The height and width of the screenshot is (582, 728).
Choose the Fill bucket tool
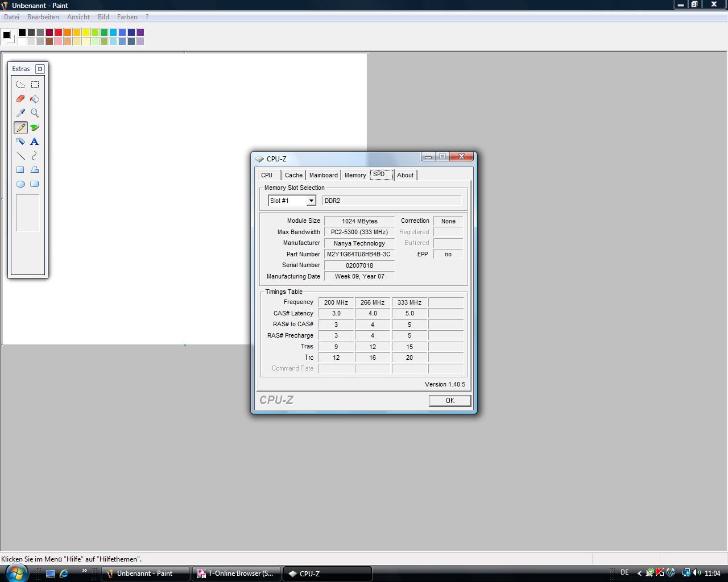click(x=35, y=99)
